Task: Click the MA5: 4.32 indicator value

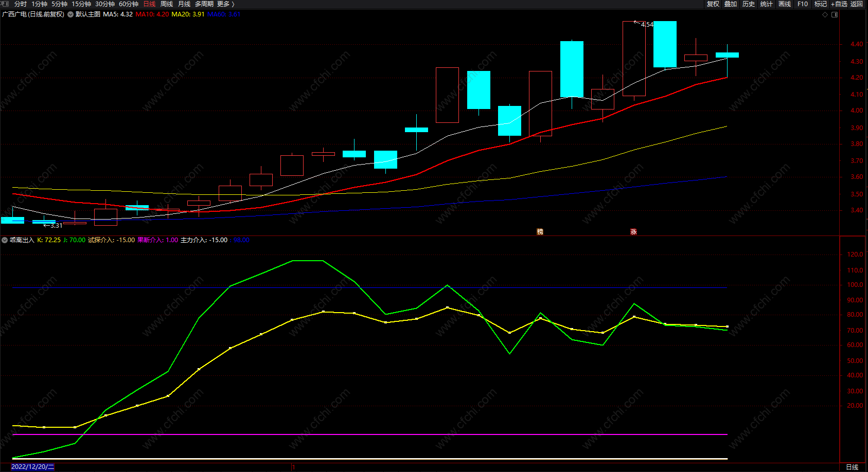Action: 118,14
